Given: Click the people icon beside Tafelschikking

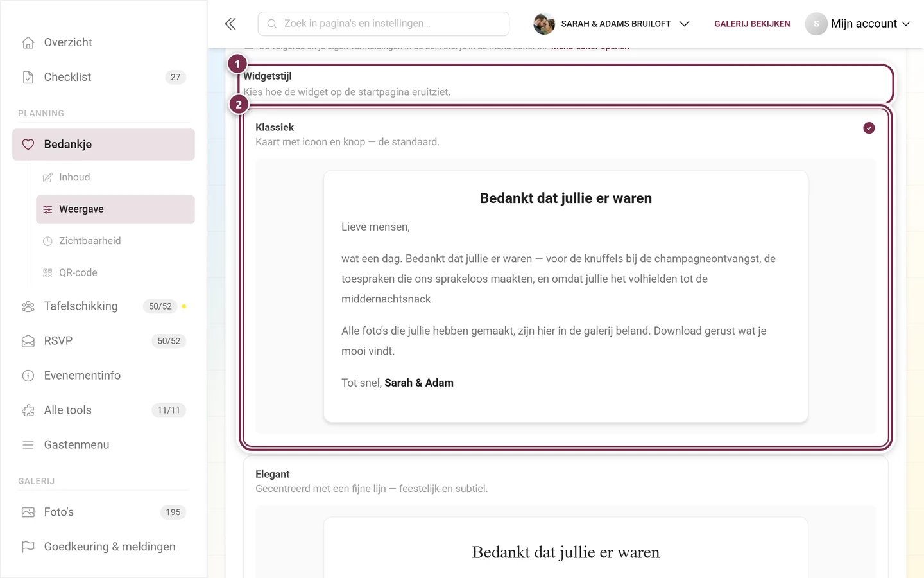Looking at the screenshot, I should 28,306.
